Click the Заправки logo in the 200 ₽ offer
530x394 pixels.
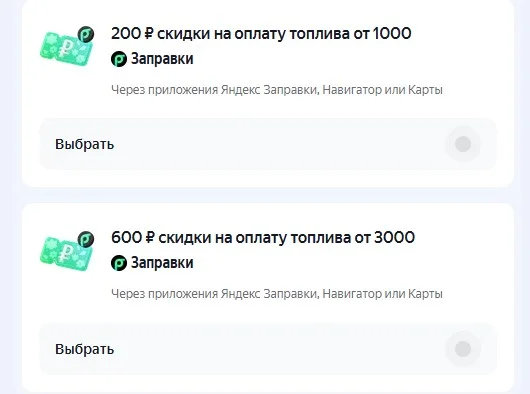click(x=119, y=59)
